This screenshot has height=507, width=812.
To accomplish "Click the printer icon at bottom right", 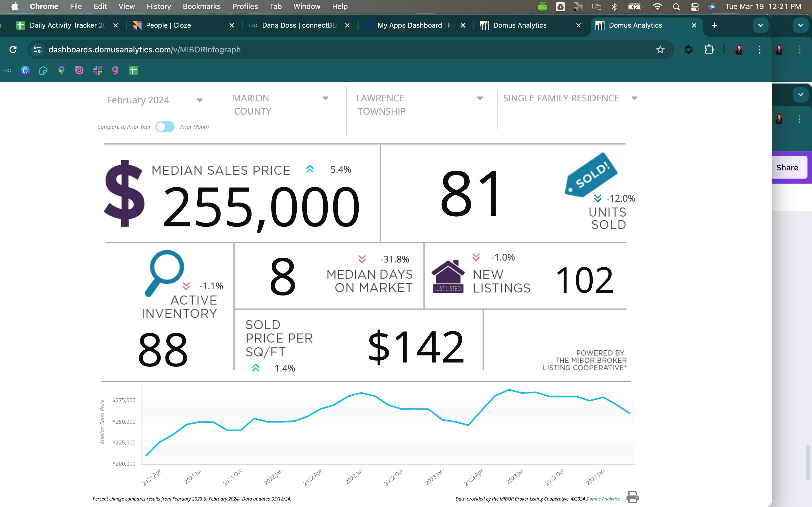I will click(x=632, y=497).
